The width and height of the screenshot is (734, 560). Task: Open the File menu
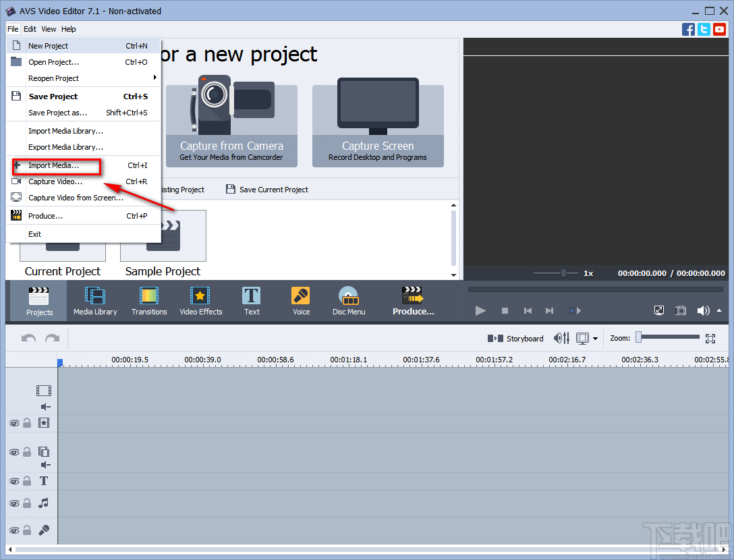(x=13, y=29)
